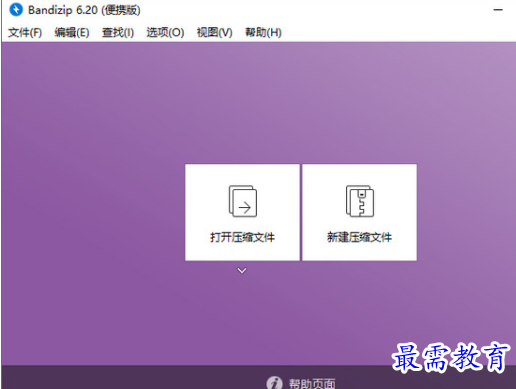Minimize the Bandizip window
The height and width of the screenshot is (389, 516).
click(x=498, y=10)
